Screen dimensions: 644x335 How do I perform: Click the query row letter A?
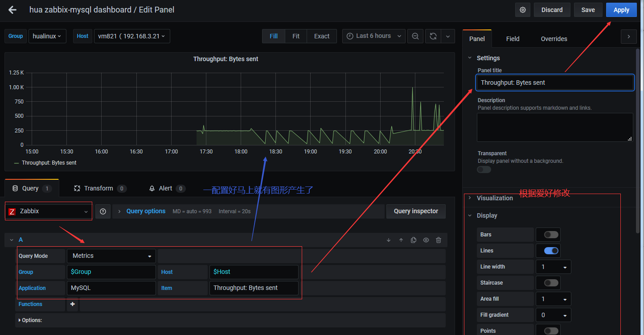coord(21,240)
